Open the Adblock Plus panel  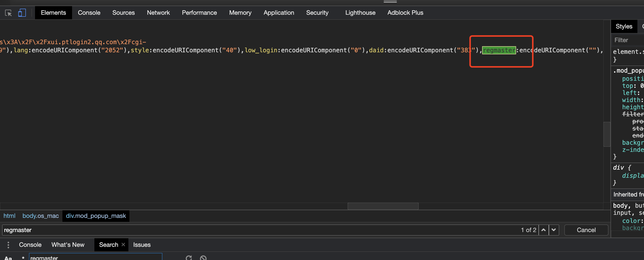(x=405, y=13)
